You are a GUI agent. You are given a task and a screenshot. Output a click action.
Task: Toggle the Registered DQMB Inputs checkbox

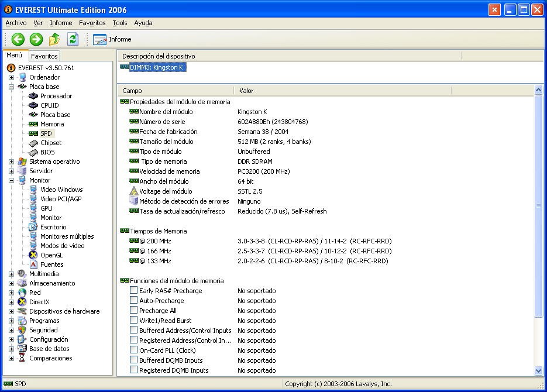pyautogui.click(x=133, y=369)
